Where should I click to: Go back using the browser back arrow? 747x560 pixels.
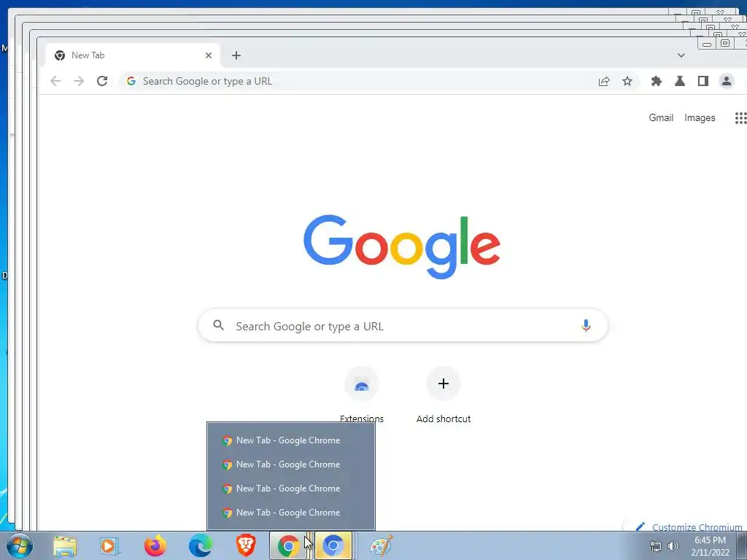[x=55, y=81]
